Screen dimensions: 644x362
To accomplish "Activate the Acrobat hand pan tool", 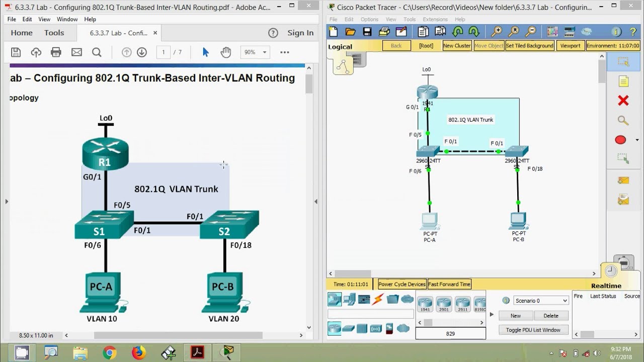I will pos(225,52).
